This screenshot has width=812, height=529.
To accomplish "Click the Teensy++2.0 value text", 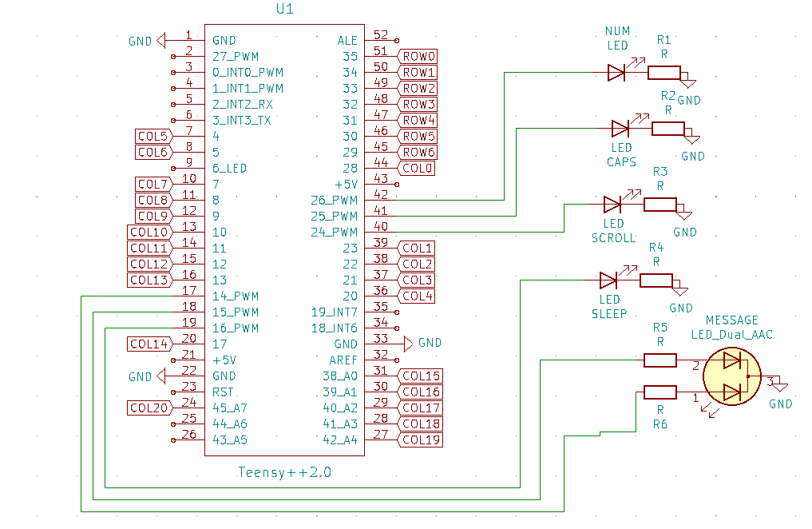I will pyautogui.click(x=285, y=472).
